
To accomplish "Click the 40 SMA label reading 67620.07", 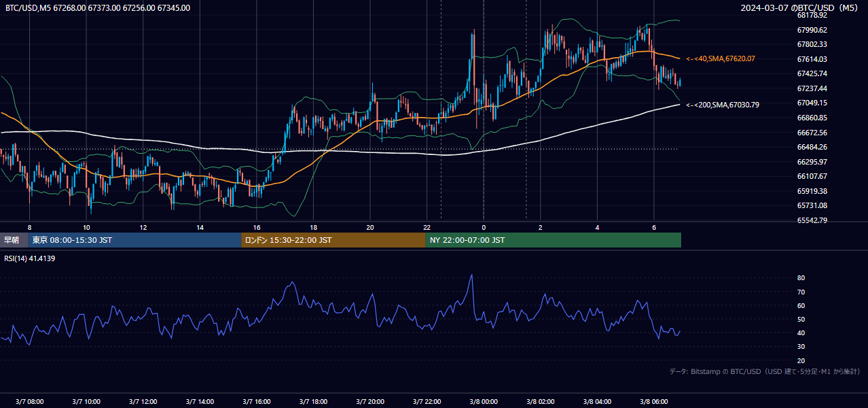I will [721, 59].
